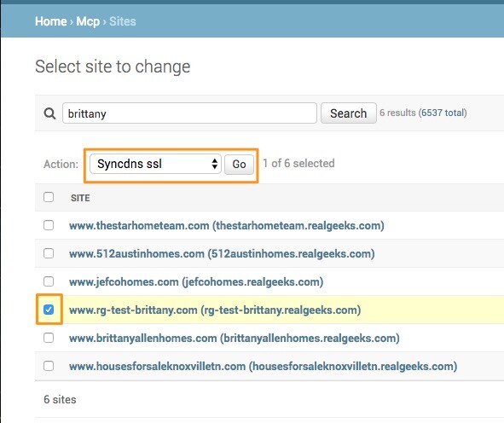Check the www.brittanyallenhomes.com row checkbox
504x423 pixels.
point(49,338)
